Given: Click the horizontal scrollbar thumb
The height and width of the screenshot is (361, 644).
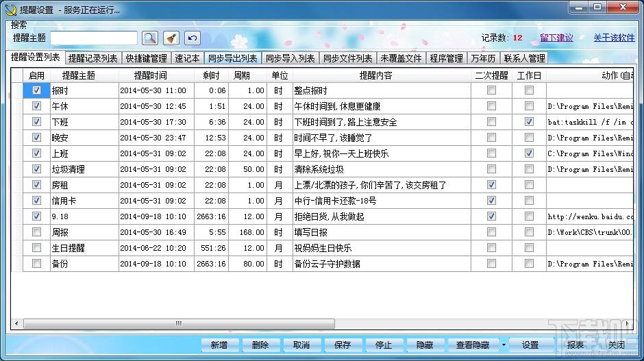Looking at the screenshot, I should click(x=179, y=323).
